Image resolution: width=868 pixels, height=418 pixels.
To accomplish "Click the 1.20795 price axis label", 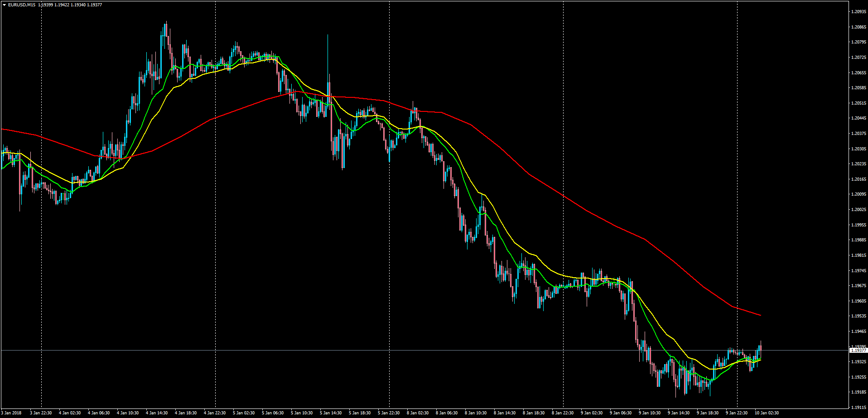I will (x=859, y=42).
